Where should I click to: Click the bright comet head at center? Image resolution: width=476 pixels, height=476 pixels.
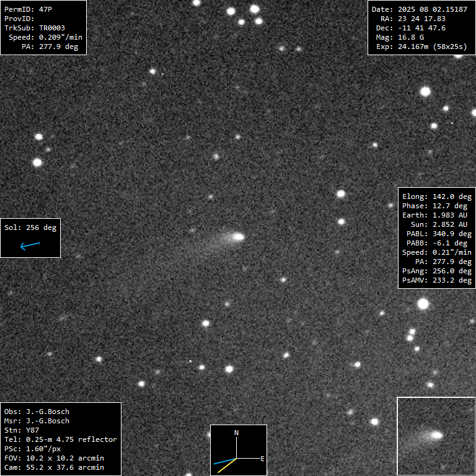[x=238, y=237]
